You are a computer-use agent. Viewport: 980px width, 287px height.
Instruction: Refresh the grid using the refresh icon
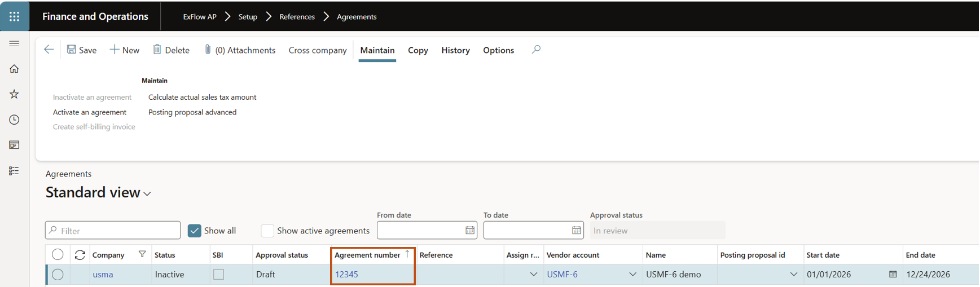click(80, 255)
